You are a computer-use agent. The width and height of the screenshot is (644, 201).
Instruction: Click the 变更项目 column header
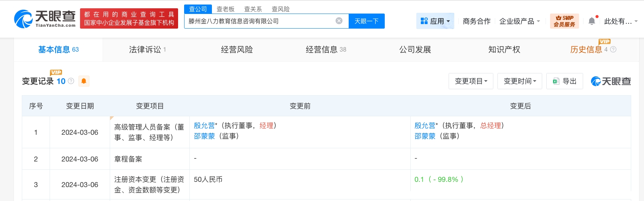coord(150,106)
